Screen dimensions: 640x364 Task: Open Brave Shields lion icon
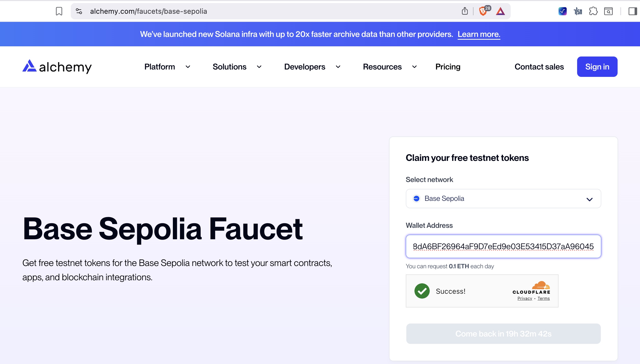[x=483, y=11]
